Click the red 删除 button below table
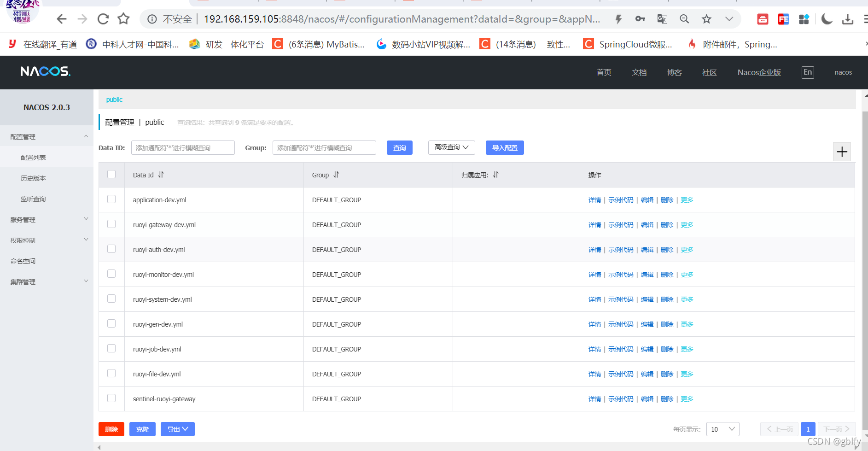 pyautogui.click(x=111, y=429)
